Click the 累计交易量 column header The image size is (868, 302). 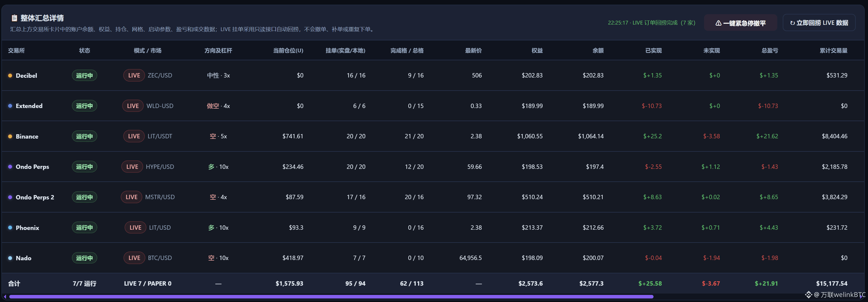pyautogui.click(x=834, y=50)
